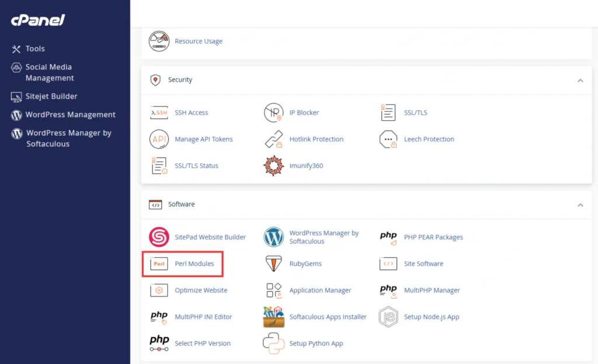Screen dimensions: 598x364
Task: Open the Select PHP Version link
Action: coord(203,344)
